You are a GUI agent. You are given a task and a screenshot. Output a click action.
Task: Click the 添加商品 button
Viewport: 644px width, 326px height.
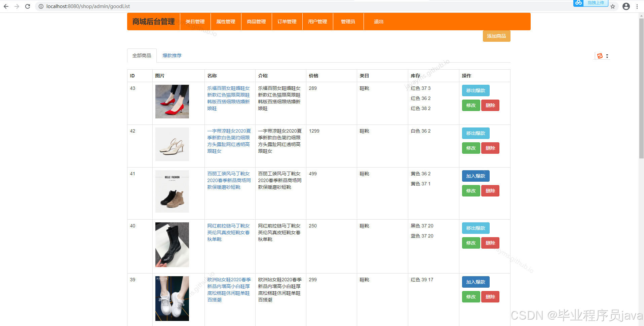coord(496,36)
